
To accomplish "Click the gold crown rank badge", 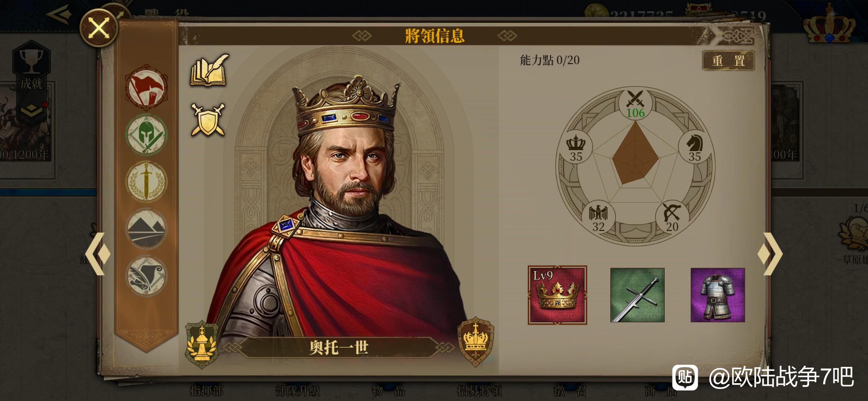I will tap(476, 341).
